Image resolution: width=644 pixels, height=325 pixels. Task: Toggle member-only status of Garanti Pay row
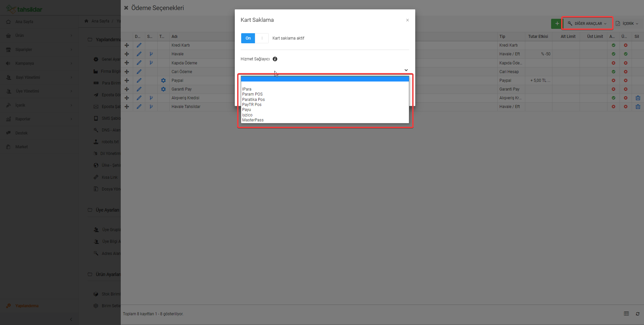tap(626, 89)
